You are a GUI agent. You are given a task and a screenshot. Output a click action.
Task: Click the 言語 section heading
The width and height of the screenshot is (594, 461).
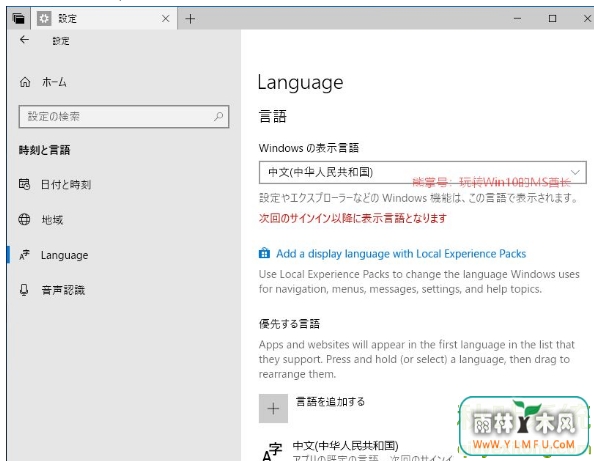(272, 116)
